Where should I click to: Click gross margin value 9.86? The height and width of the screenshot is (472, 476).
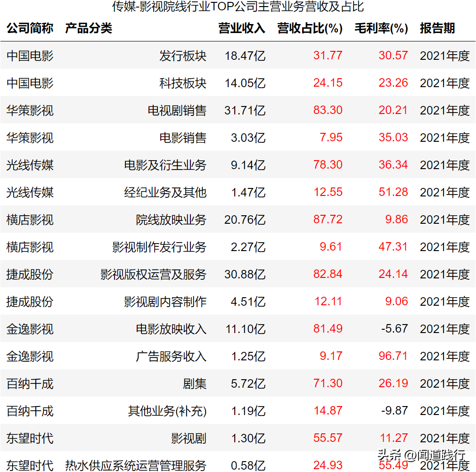396,220
